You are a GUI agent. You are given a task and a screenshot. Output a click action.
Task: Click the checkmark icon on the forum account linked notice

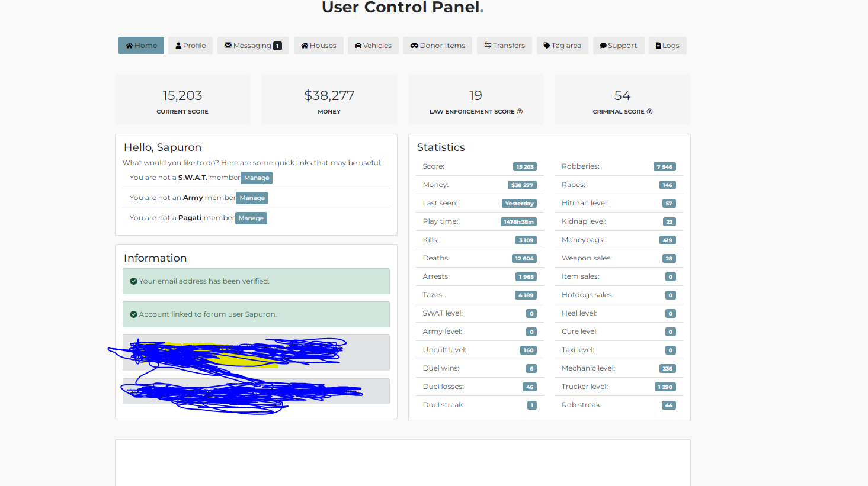click(133, 314)
